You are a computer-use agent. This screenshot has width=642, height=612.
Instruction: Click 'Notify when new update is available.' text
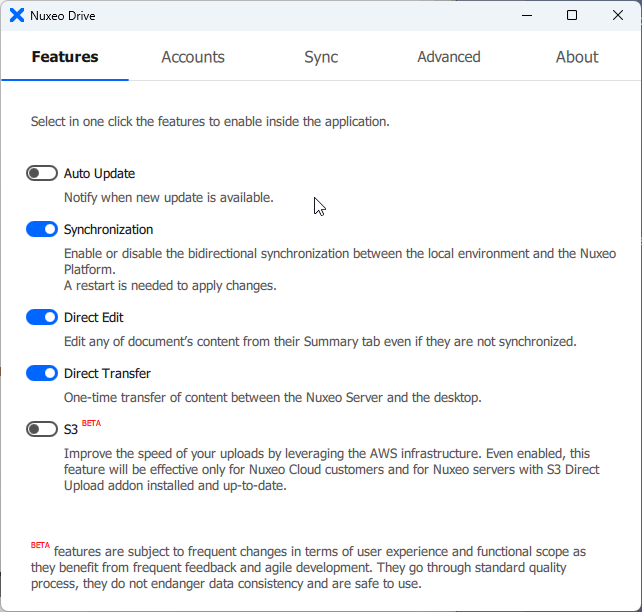(x=169, y=198)
